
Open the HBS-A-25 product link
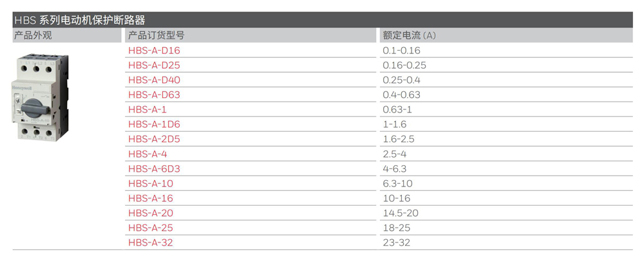tap(151, 228)
